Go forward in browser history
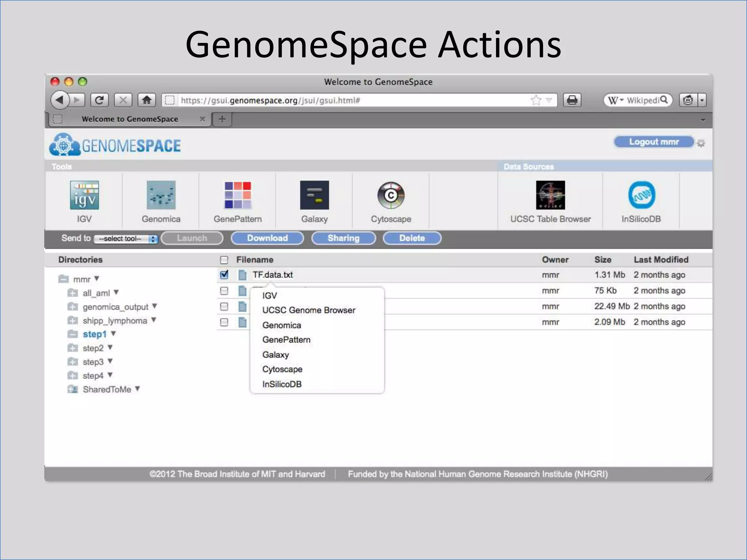 click(x=77, y=100)
